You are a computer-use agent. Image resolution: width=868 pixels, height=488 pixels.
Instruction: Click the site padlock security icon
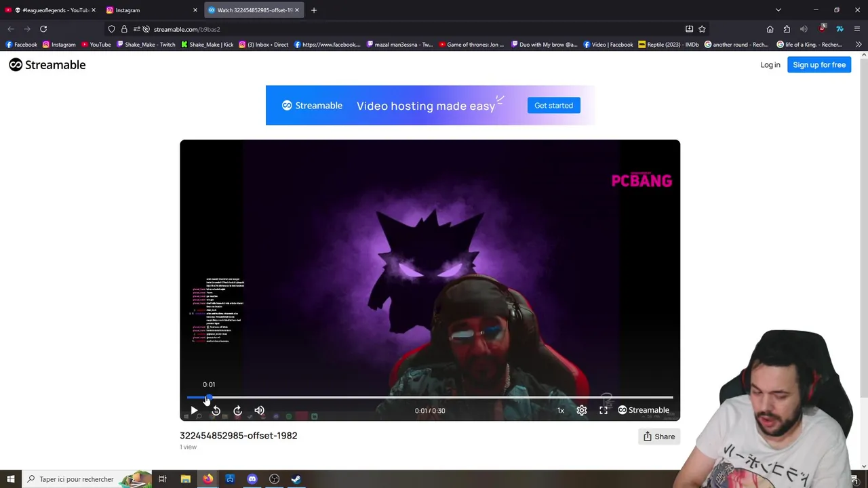click(124, 29)
